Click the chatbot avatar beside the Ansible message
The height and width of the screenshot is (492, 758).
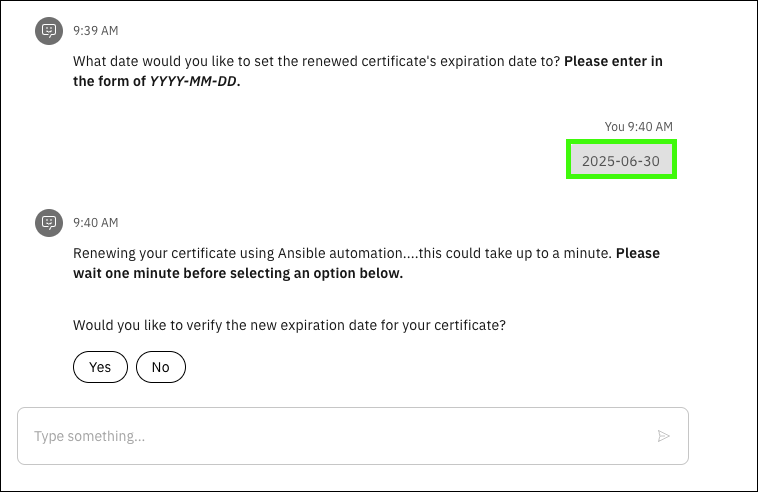coord(49,222)
